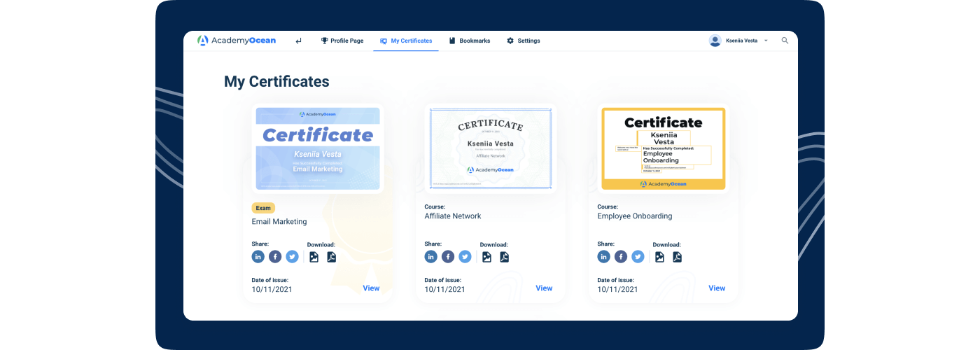Open Email Marketing certificate thumbnail

coord(318,148)
